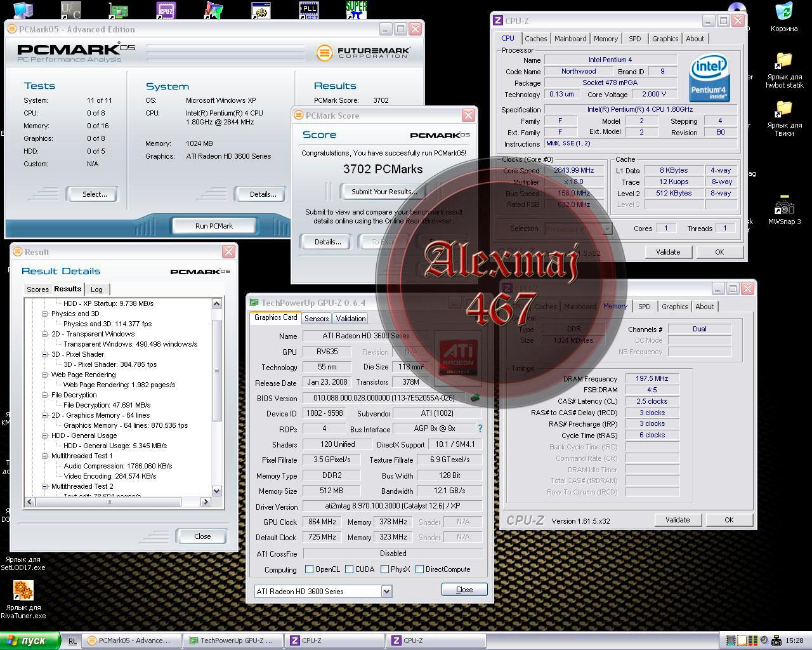Image resolution: width=812 pixels, height=650 pixels.
Task: Click the Futuremark logo in PCMark05
Action: point(364,51)
